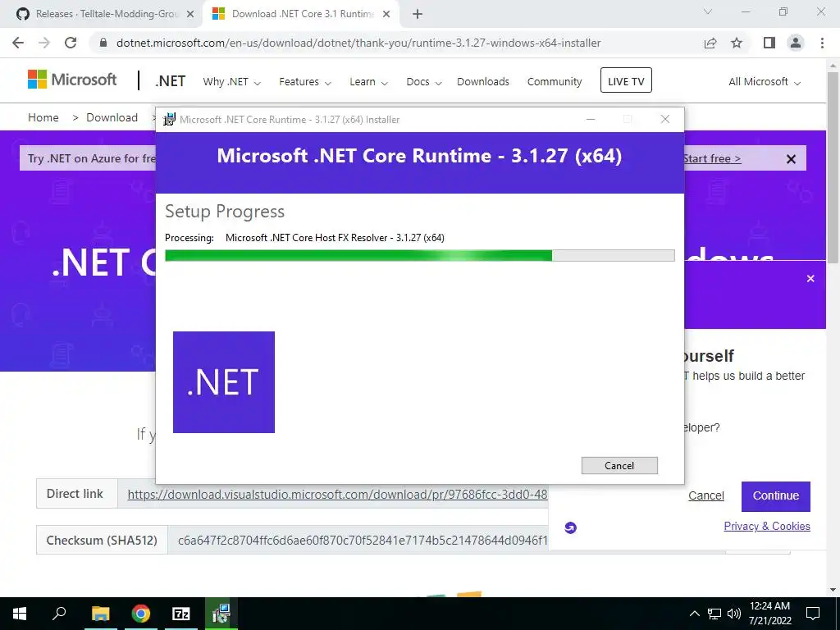
Task: Open Privacy & Cookies link
Action: (x=767, y=526)
